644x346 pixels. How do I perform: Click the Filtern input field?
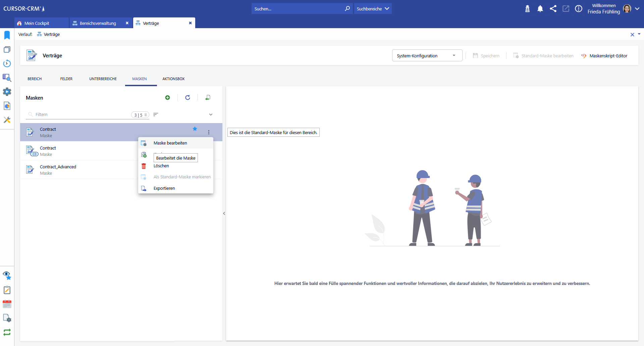pyautogui.click(x=80, y=115)
